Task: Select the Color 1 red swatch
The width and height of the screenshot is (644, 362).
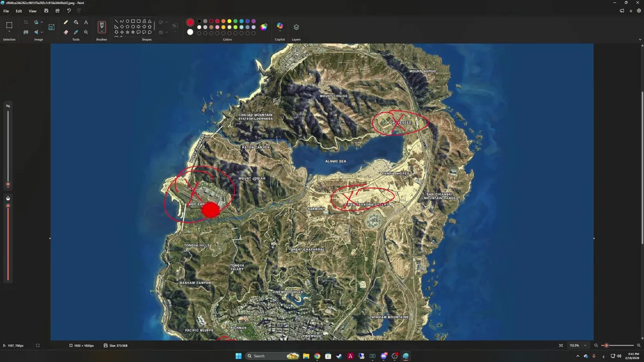Action: 190,22
